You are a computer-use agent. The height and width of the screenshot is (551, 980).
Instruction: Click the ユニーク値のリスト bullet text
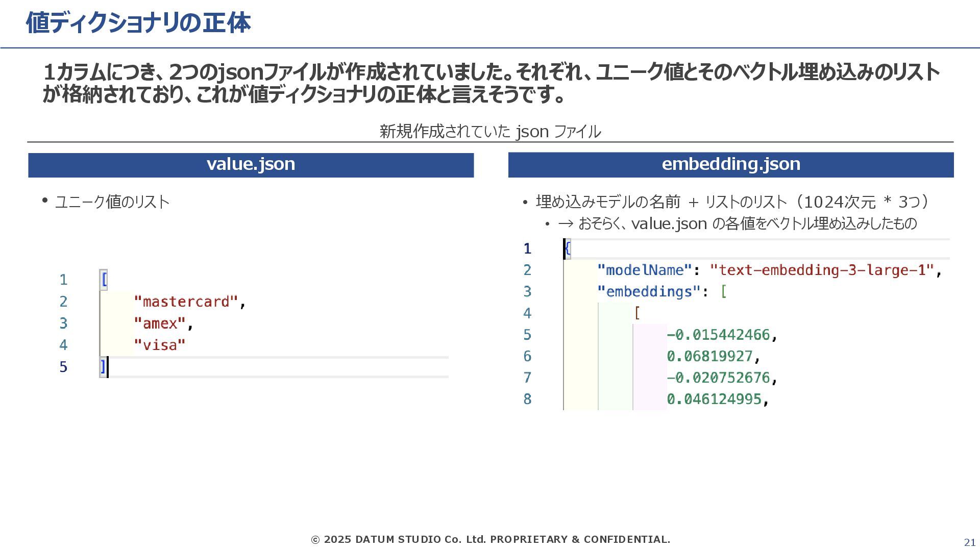(112, 202)
